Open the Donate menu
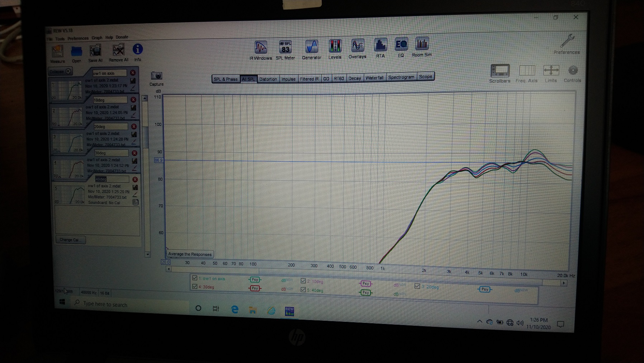 (122, 37)
